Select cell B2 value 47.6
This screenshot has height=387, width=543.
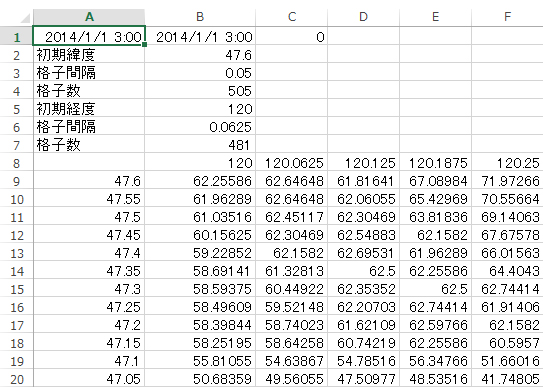[200, 55]
